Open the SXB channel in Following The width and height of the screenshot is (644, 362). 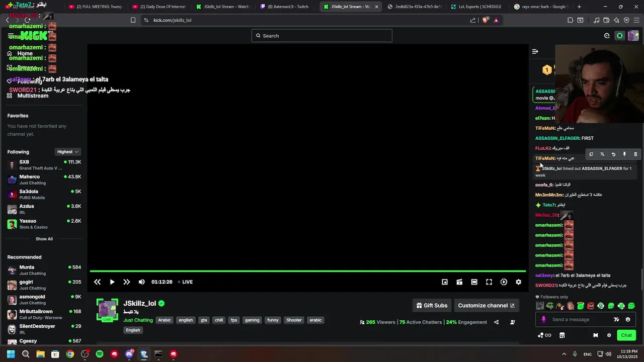pos(44,165)
